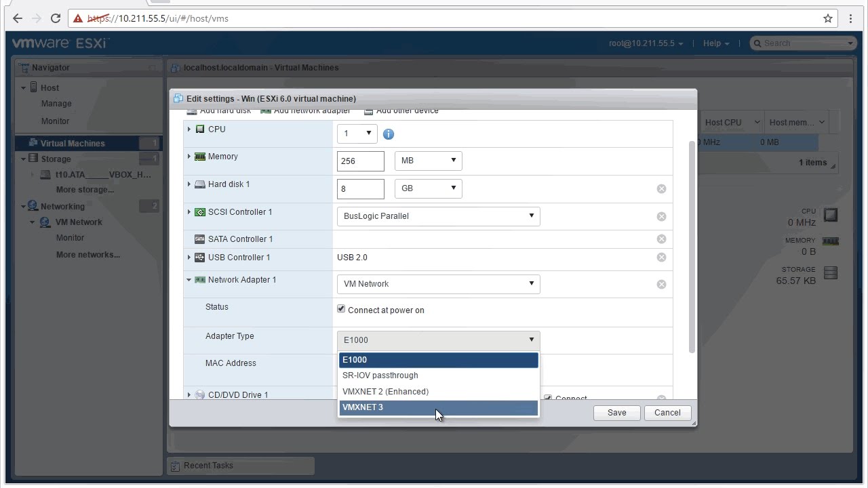This screenshot has width=868, height=488.
Task: Open the disk size unit GB dropdown
Action: click(x=428, y=188)
